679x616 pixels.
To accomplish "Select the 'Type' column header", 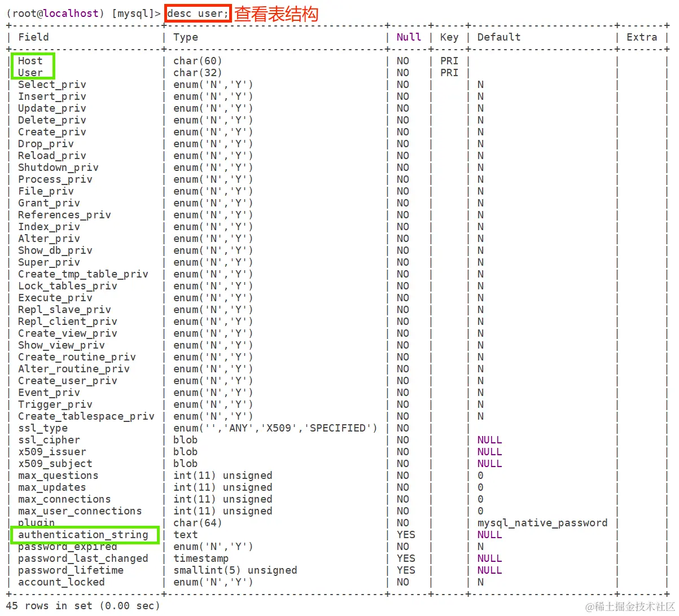I will [186, 37].
